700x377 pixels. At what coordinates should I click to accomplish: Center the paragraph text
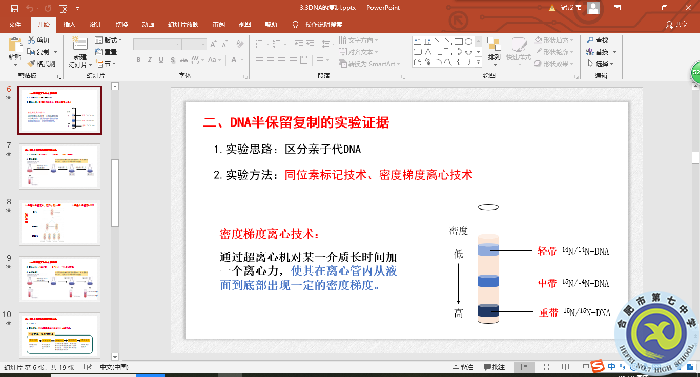tap(271, 59)
